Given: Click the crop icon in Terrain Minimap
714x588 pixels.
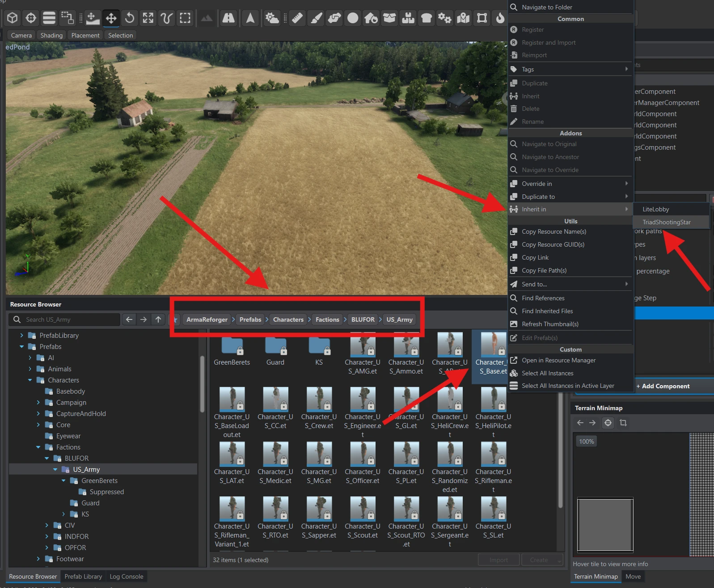Looking at the screenshot, I should click(623, 423).
